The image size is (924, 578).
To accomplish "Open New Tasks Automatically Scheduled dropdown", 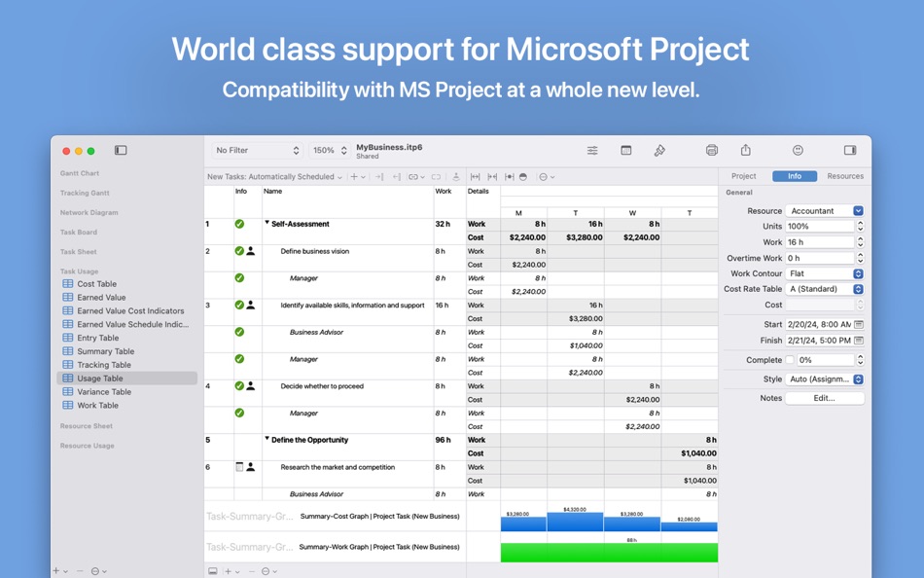I will pyautogui.click(x=274, y=177).
